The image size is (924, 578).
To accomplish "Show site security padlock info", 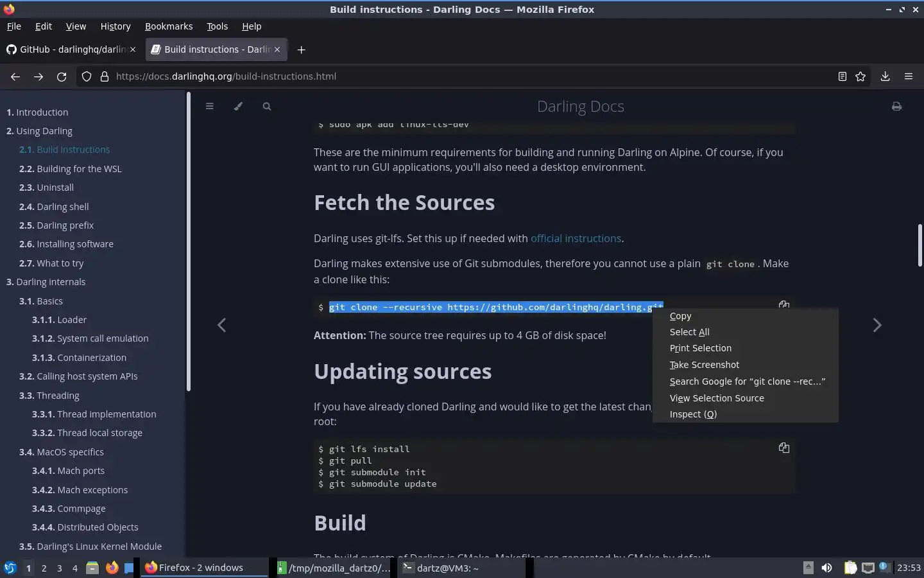I will [x=105, y=76].
